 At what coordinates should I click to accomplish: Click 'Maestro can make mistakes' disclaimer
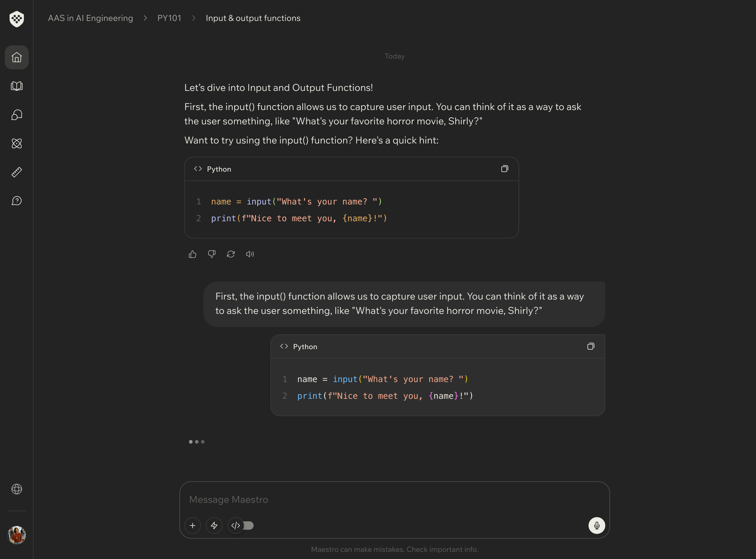pyautogui.click(x=394, y=549)
